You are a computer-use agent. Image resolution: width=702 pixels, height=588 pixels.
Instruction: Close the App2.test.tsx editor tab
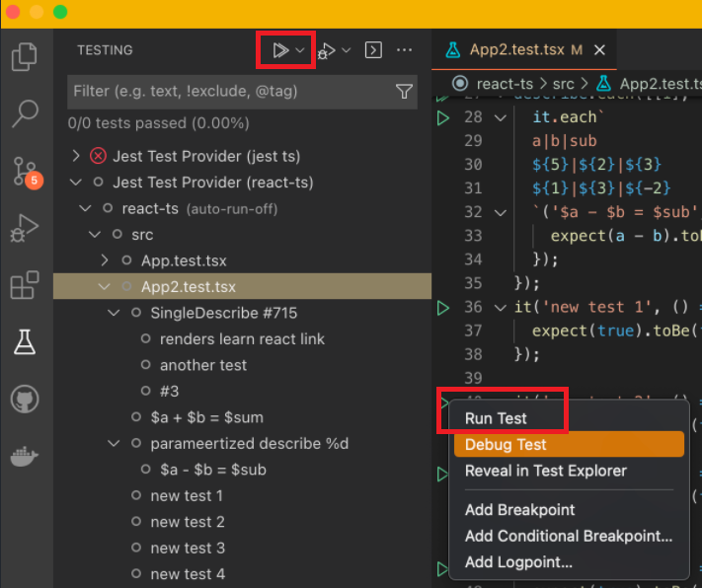click(x=599, y=50)
